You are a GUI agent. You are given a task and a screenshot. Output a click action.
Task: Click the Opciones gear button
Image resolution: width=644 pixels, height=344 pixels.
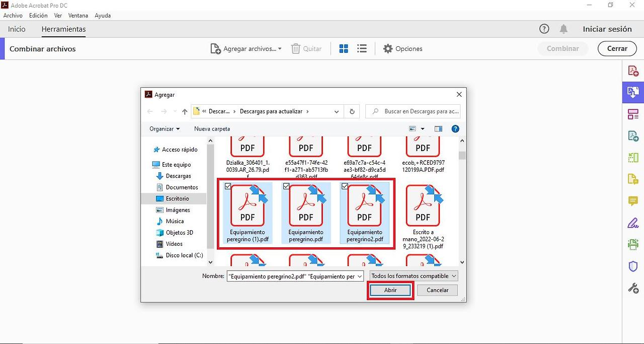[x=403, y=49]
